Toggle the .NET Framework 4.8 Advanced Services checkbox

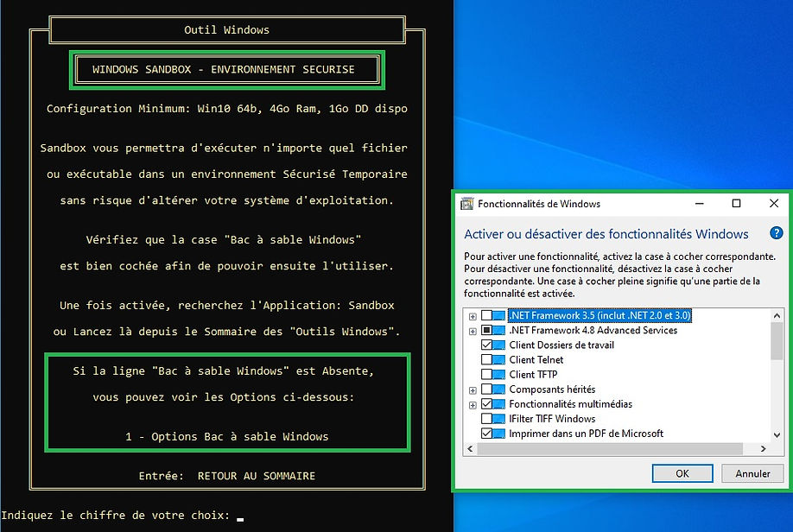(486, 330)
